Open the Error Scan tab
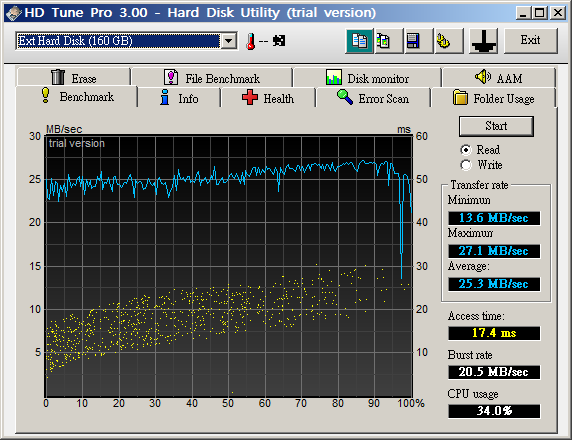Screen dimensions: 572x440 coord(373,98)
